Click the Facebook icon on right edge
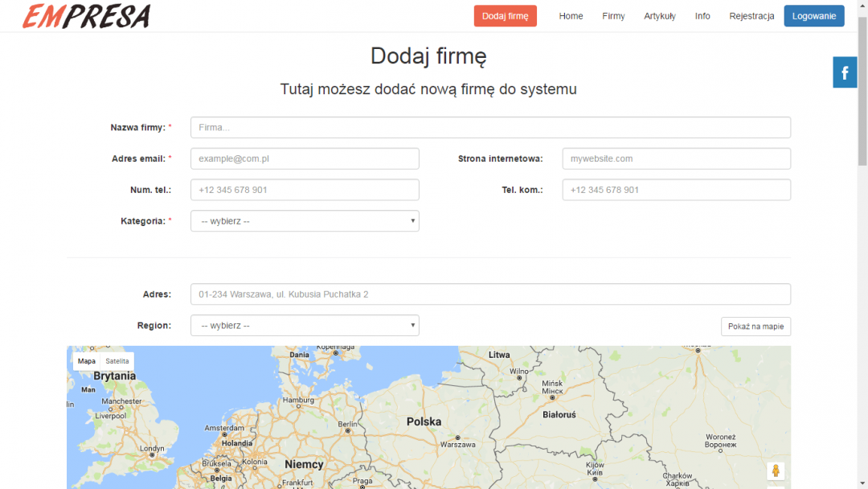Viewport: 868px width, 489px height. coord(845,73)
